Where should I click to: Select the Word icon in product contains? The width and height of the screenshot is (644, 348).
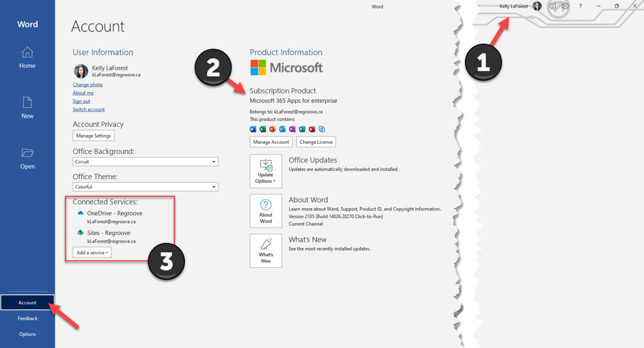[x=253, y=129]
